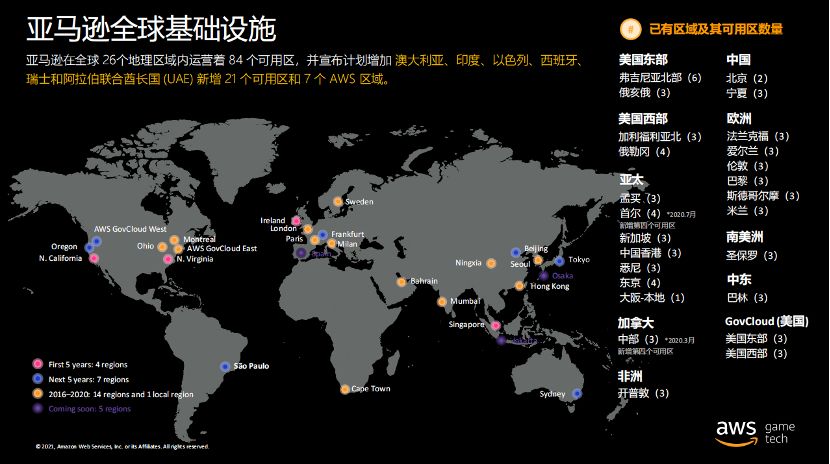Click the orange # legend icon

pos(630,29)
